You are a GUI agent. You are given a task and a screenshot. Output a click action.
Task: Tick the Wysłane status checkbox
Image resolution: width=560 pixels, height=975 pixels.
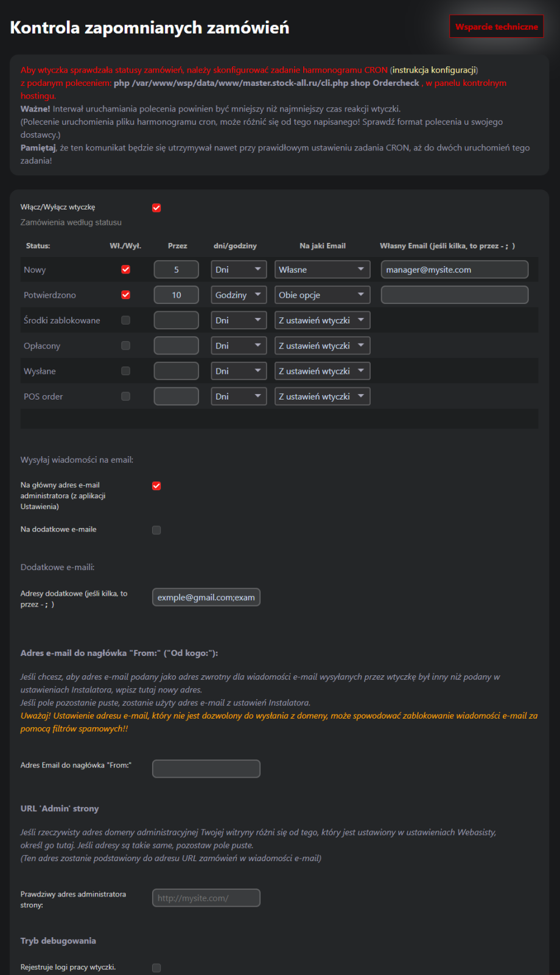tap(126, 371)
